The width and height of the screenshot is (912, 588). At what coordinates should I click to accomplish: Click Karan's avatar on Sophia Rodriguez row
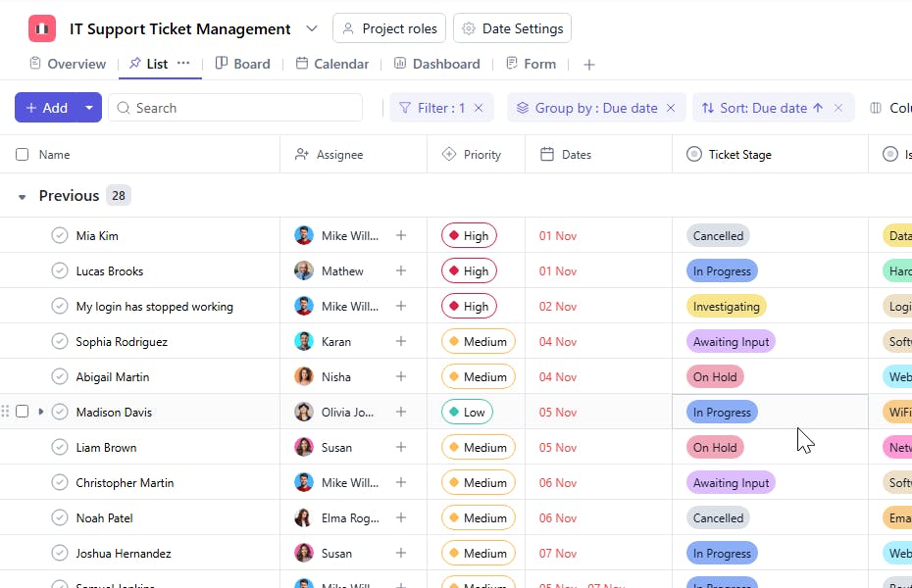click(x=304, y=341)
